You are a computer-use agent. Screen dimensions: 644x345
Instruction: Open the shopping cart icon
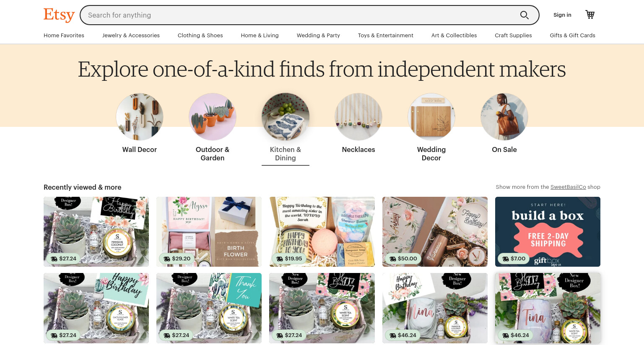point(590,15)
